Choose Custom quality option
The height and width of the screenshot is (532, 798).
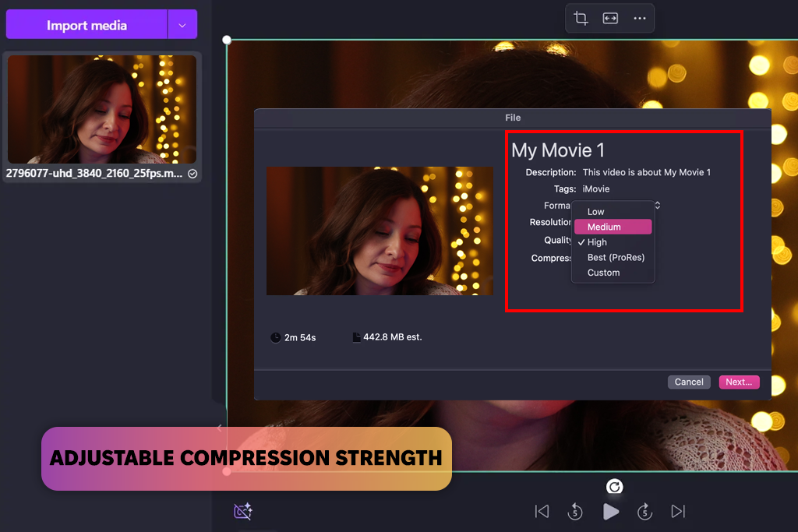click(x=613, y=273)
